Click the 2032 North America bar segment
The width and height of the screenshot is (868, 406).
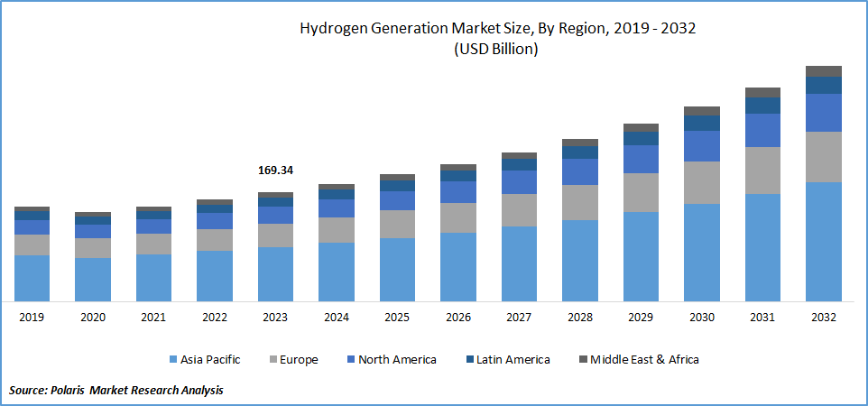(824, 113)
